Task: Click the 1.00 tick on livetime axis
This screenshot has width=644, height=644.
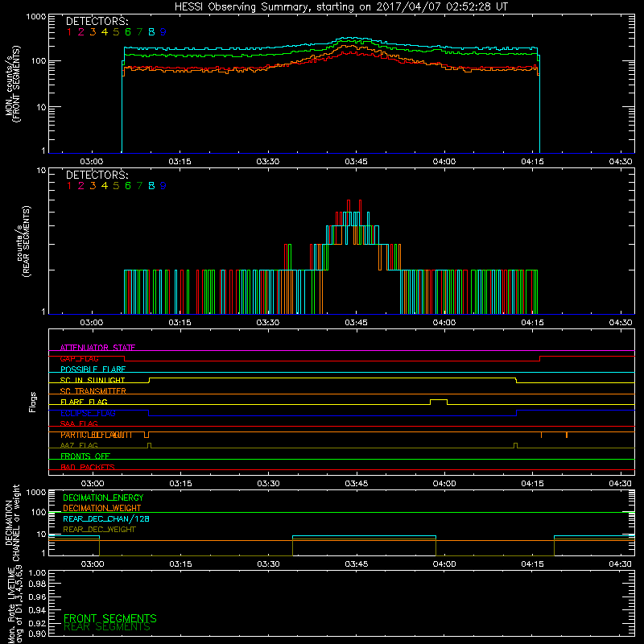Action: [37, 573]
